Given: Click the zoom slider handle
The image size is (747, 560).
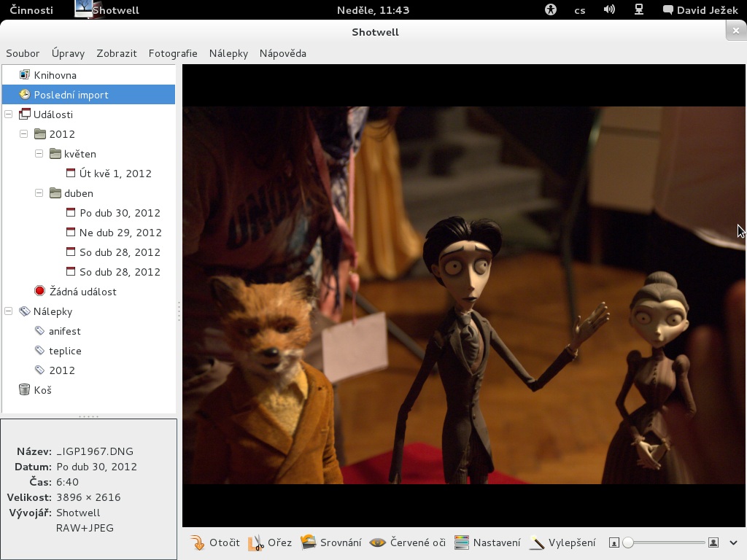Looking at the screenshot, I should pos(628,542).
